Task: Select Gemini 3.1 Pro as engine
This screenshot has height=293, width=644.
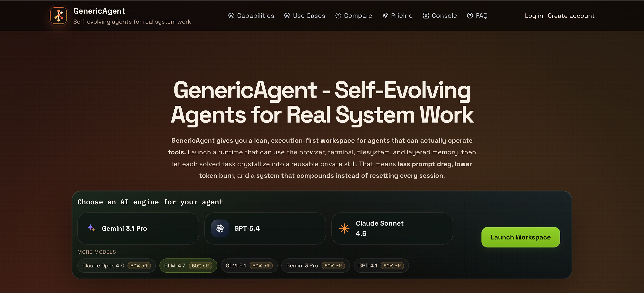Action: point(138,228)
